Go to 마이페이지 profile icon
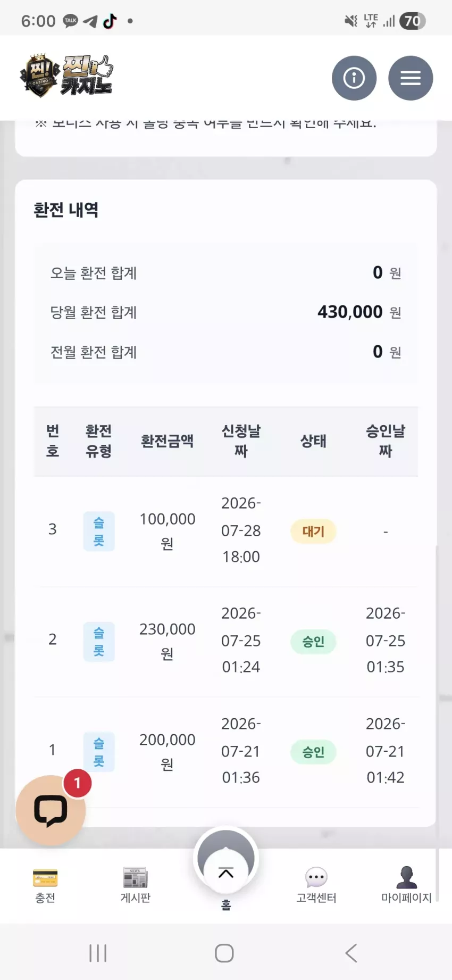This screenshot has width=452, height=980. point(407,877)
